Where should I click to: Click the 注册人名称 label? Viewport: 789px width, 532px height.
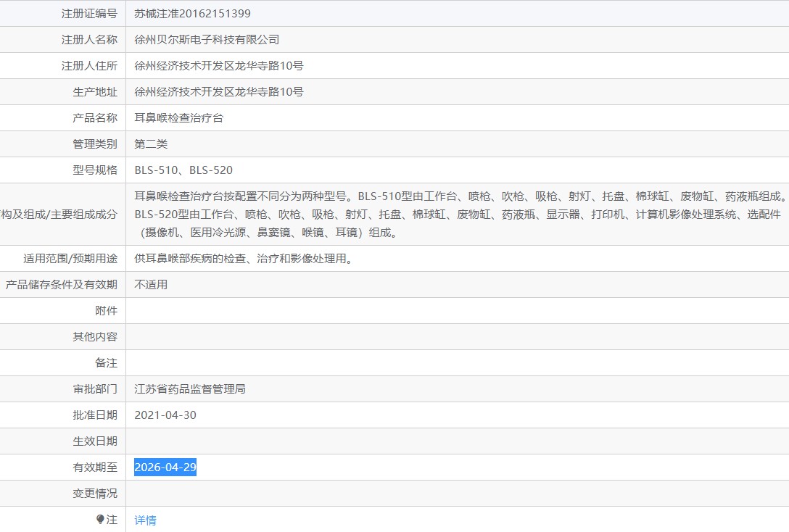89,40
